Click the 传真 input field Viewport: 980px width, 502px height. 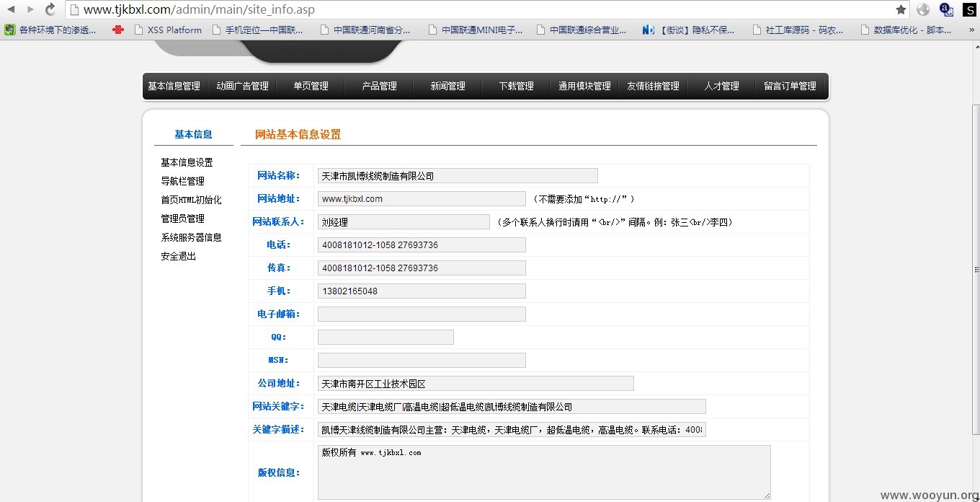tap(422, 268)
